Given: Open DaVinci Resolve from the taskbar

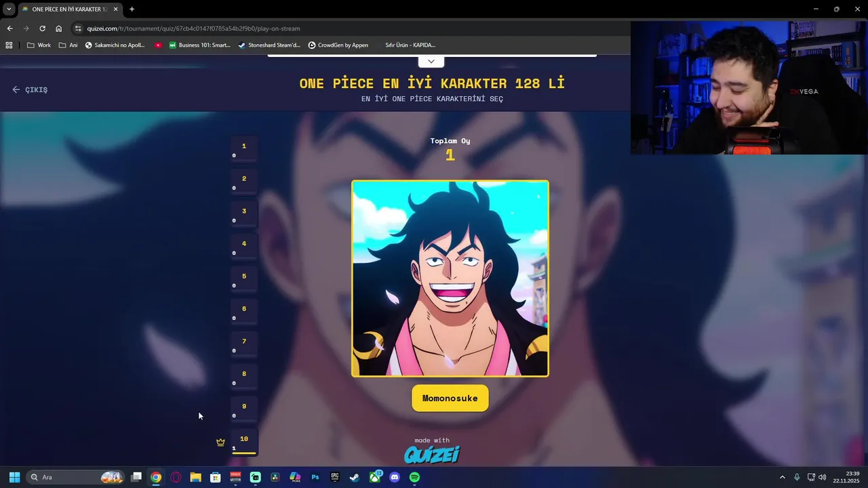Looking at the screenshot, I should click(275, 477).
